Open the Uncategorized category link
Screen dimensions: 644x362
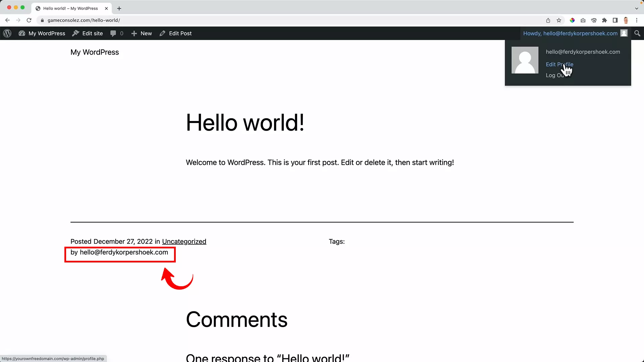[184, 241]
